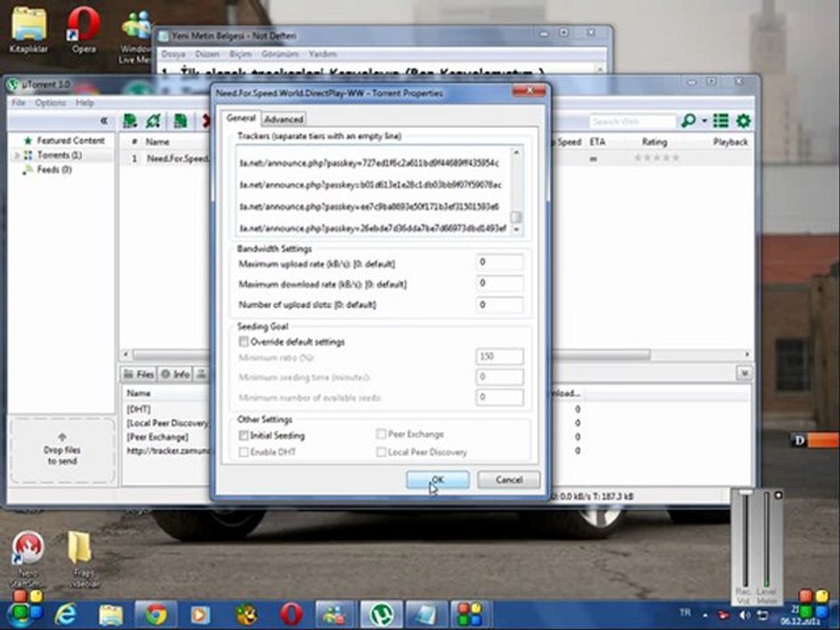Viewport: 840px width, 630px height.
Task: Open uTorrent Options menu
Action: [x=51, y=102]
